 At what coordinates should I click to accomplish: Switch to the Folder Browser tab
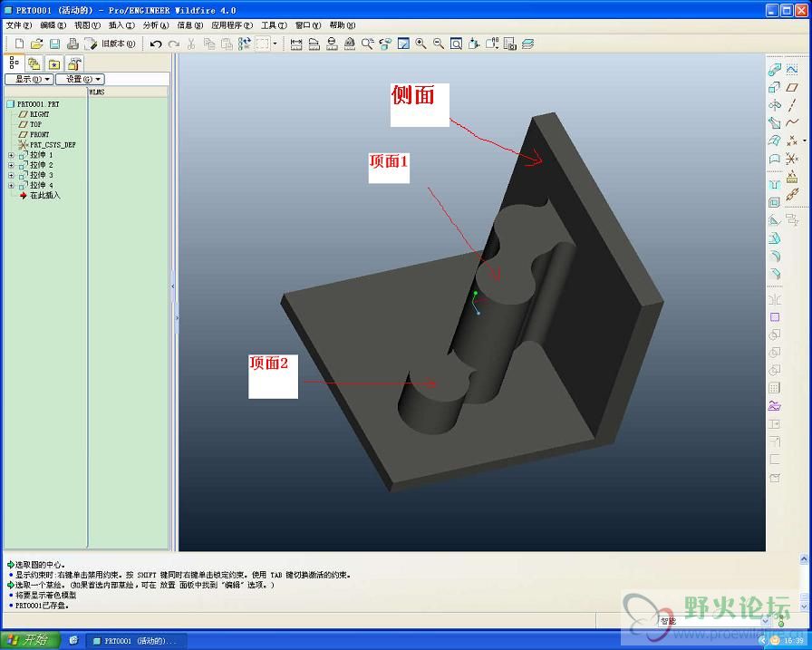coord(34,63)
